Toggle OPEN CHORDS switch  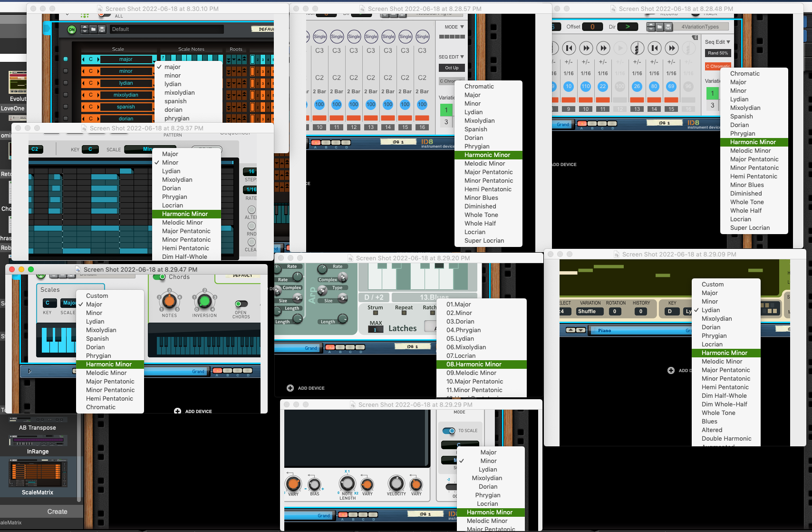tap(241, 304)
